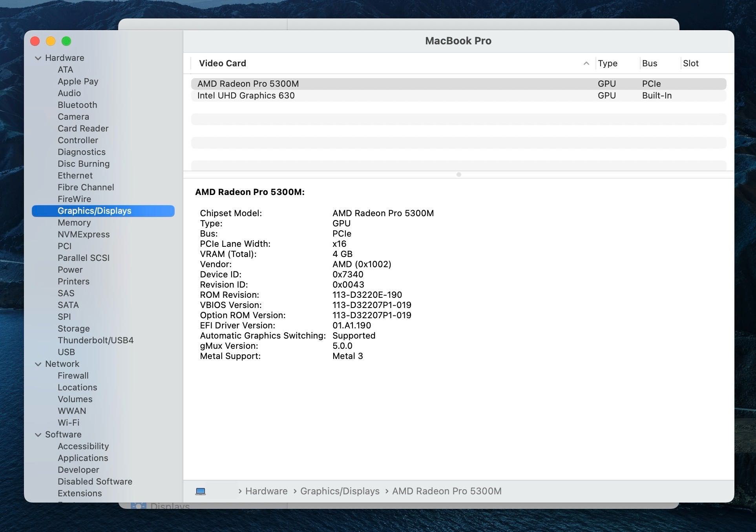Click the split pane divider handle

(x=458, y=175)
